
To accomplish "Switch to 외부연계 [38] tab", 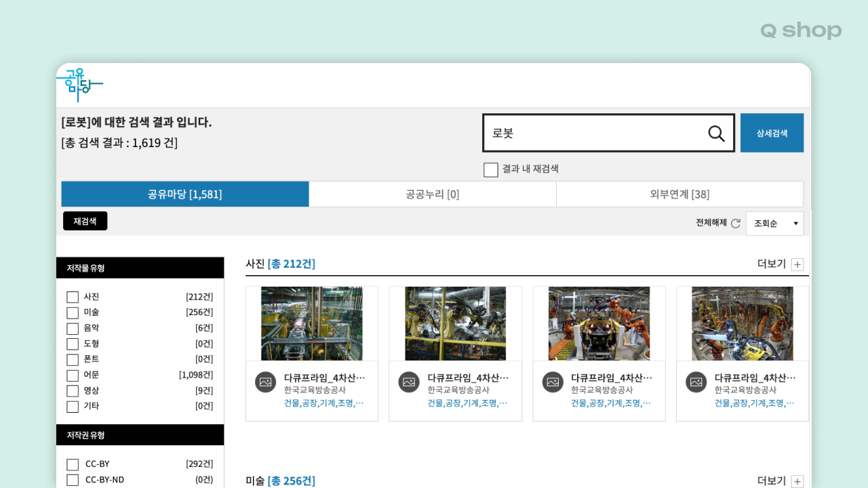I will (x=679, y=194).
